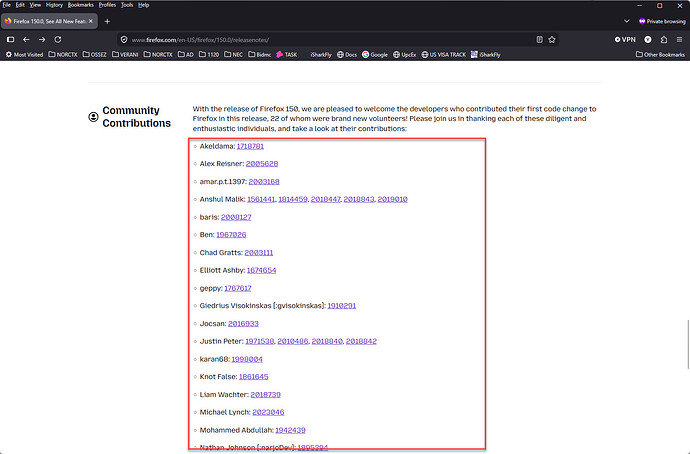
Task: Open Elliott Ashby's bug link 1874654
Action: [261, 270]
